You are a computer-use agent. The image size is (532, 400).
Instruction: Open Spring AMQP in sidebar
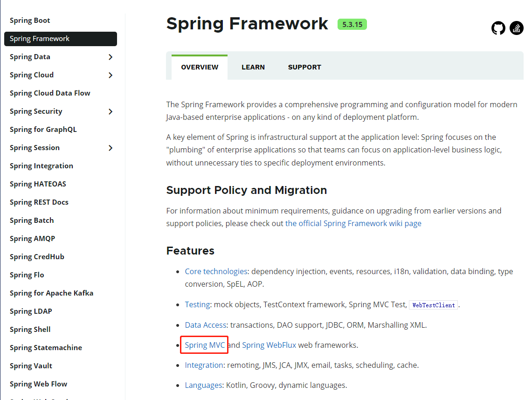pyautogui.click(x=32, y=239)
